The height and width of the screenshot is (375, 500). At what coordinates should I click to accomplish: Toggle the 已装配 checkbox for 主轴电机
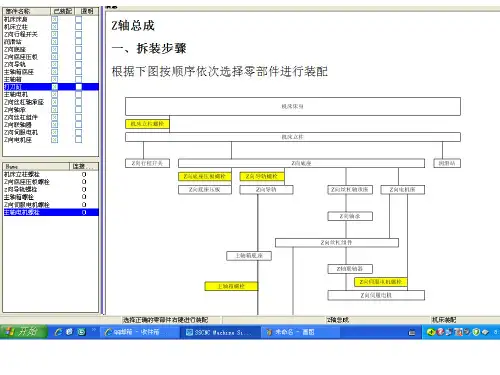point(54,94)
